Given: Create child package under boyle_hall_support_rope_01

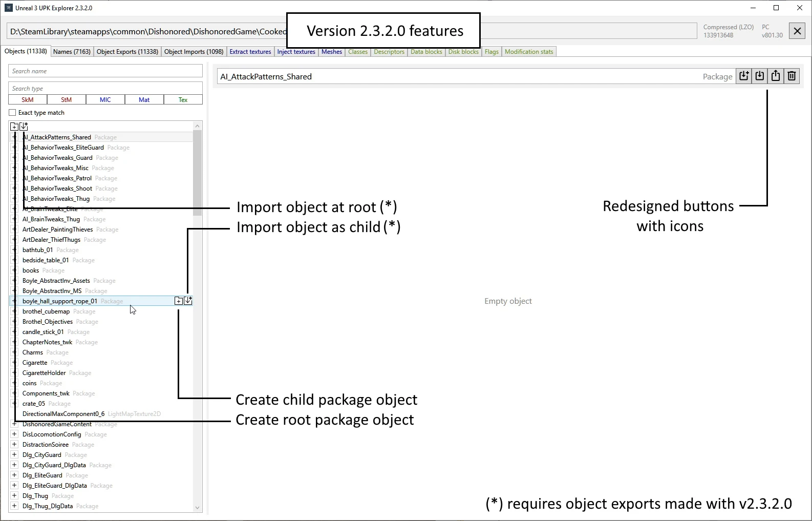Looking at the screenshot, I should coord(178,301).
